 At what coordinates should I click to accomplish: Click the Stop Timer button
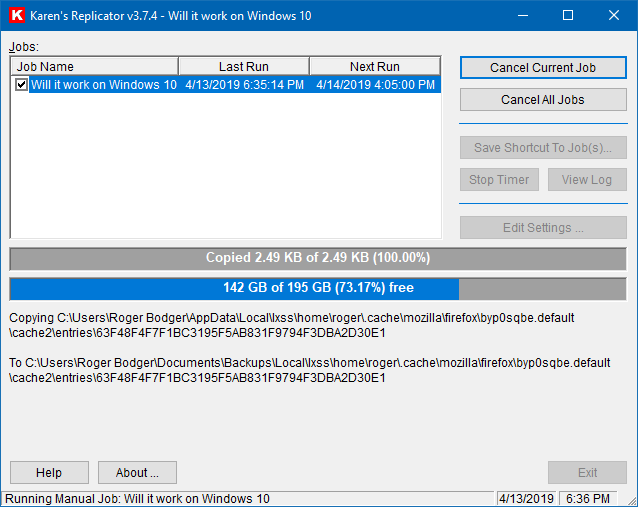tap(499, 179)
